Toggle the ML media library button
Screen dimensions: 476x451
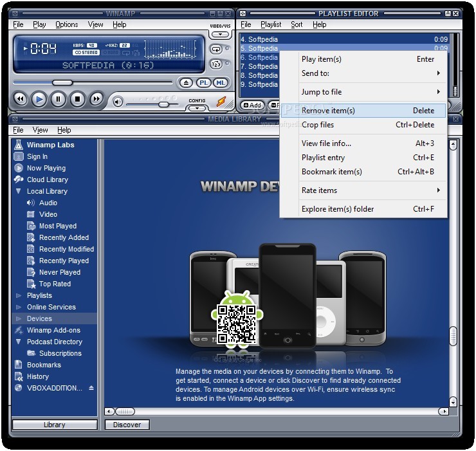click(221, 82)
